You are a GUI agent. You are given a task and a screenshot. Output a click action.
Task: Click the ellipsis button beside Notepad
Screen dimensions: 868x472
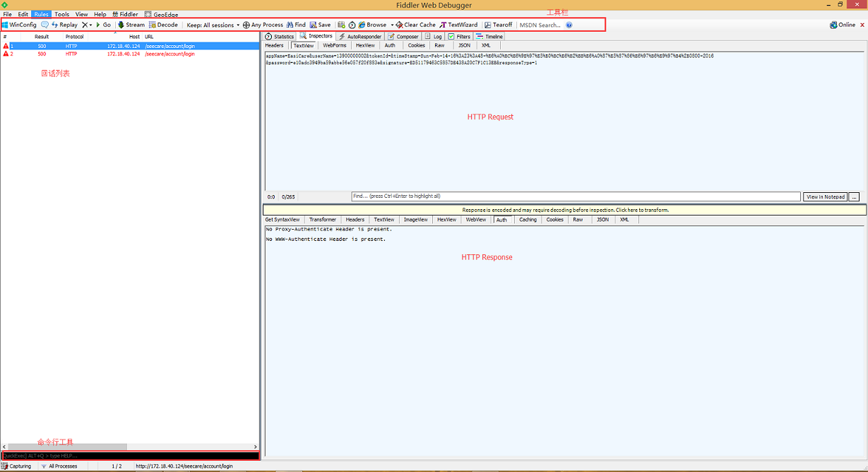coord(854,197)
